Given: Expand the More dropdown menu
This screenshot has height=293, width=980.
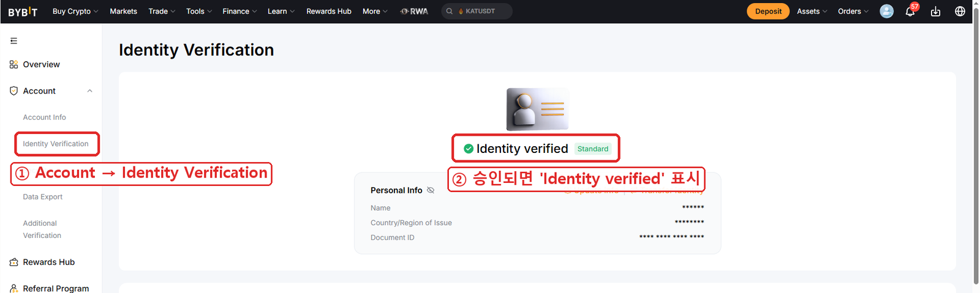Looking at the screenshot, I should pos(375,11).
